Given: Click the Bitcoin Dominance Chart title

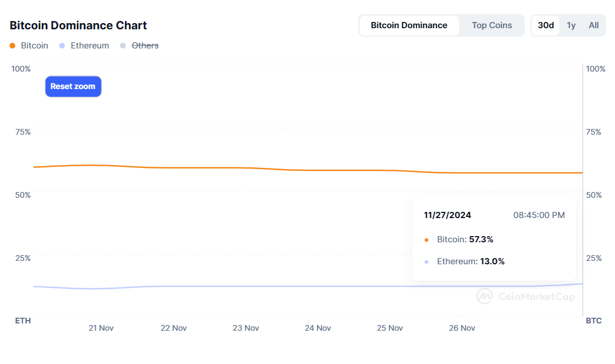Looking at the screenshot, I should (x=78, y=25).
